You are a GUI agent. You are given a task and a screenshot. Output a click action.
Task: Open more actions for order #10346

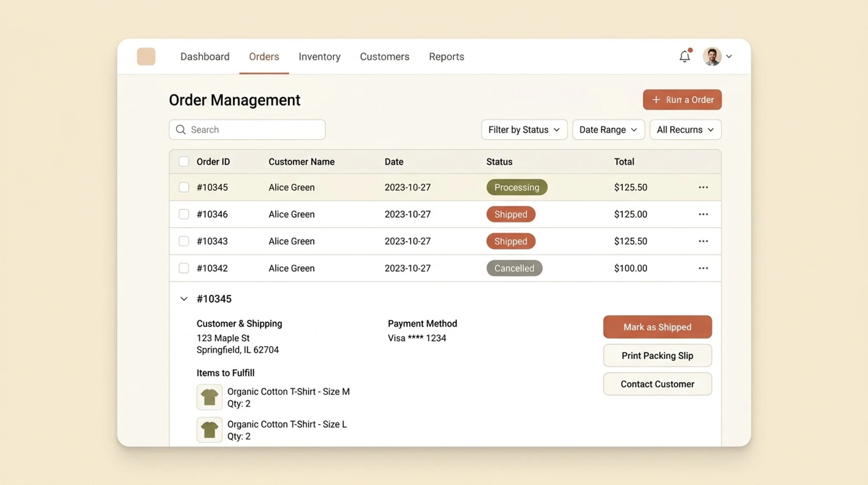[703, 214]
